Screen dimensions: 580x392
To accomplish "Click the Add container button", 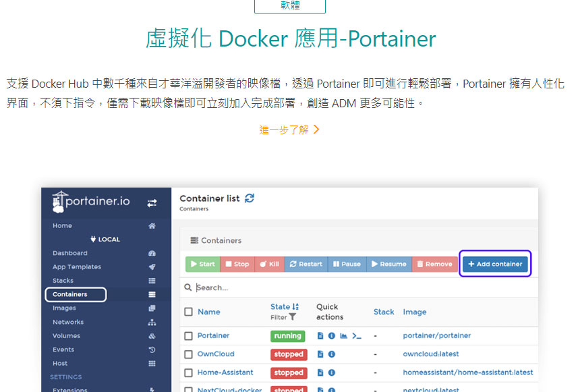I will point(495,264).
